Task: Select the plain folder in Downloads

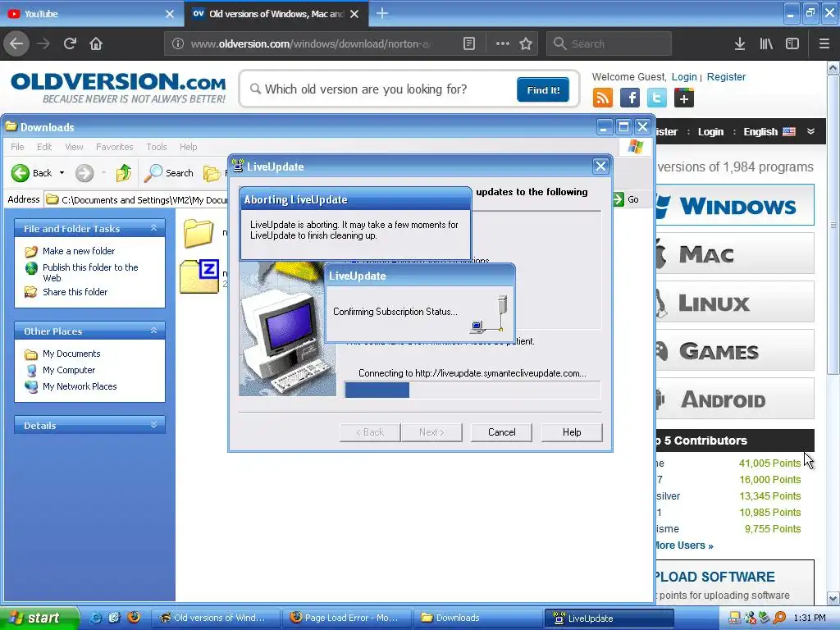Action: (x=199, y=233)
